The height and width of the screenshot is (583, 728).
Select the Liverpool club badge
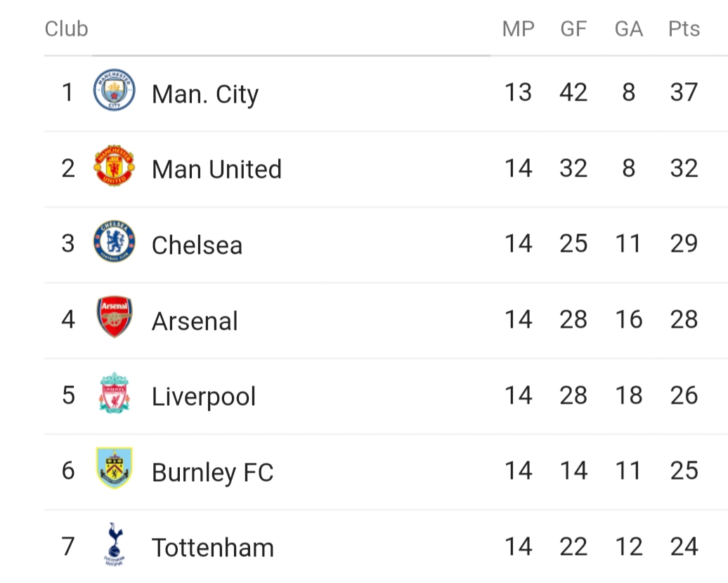click(x=114, y=393)
